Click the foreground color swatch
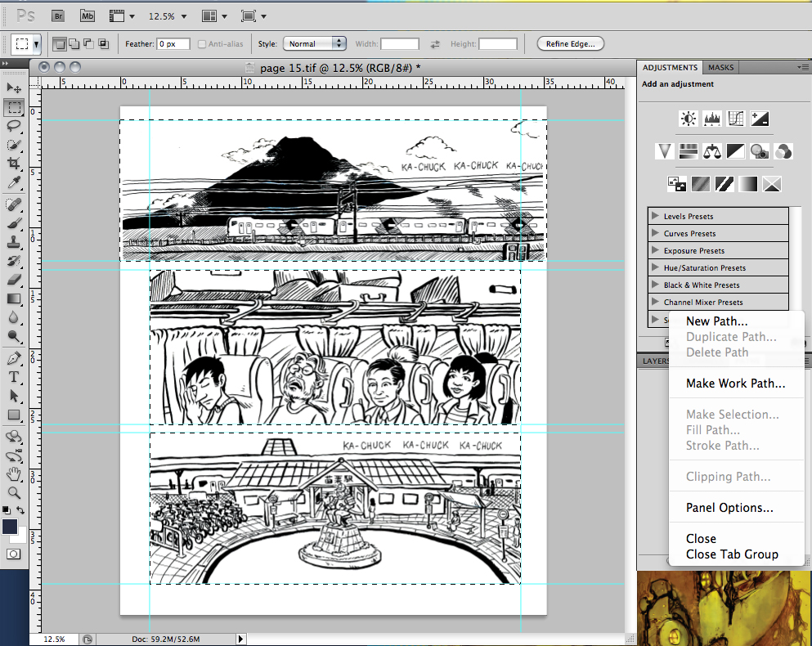The image size is (812, 646). coord(11,527)
